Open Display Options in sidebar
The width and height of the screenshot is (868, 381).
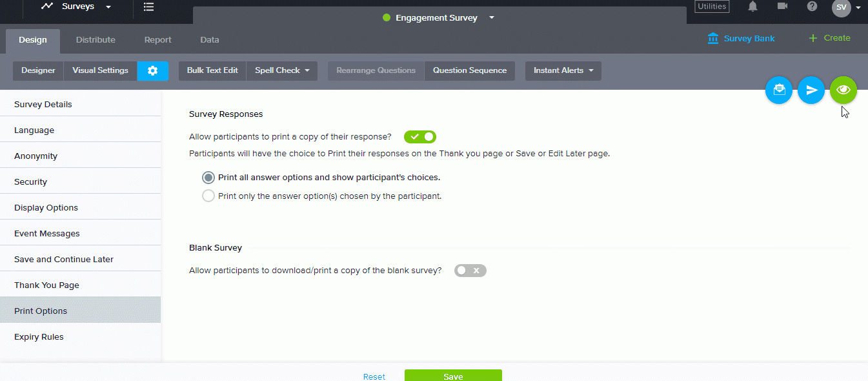coord(80,207)
